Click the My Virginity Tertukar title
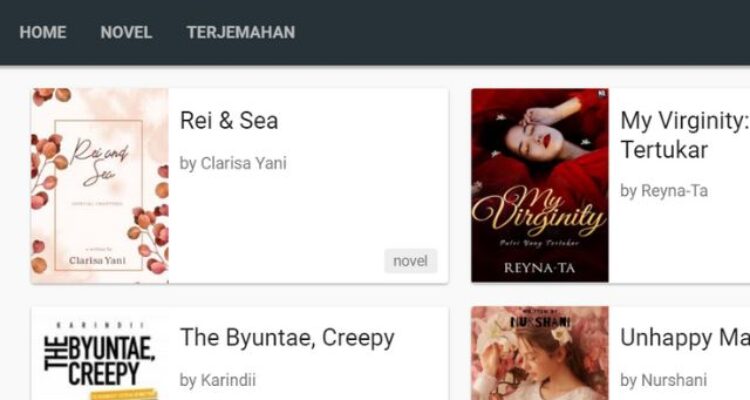Image resolution: width=750 pixels, height=400 pixels. [684, 134]
